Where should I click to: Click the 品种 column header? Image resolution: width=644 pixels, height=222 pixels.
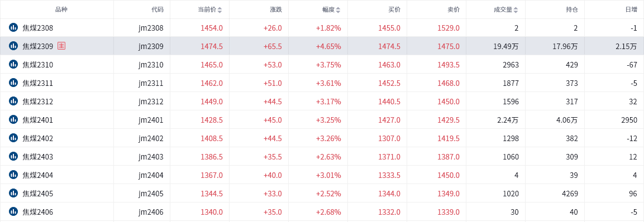tap(61, 9)
